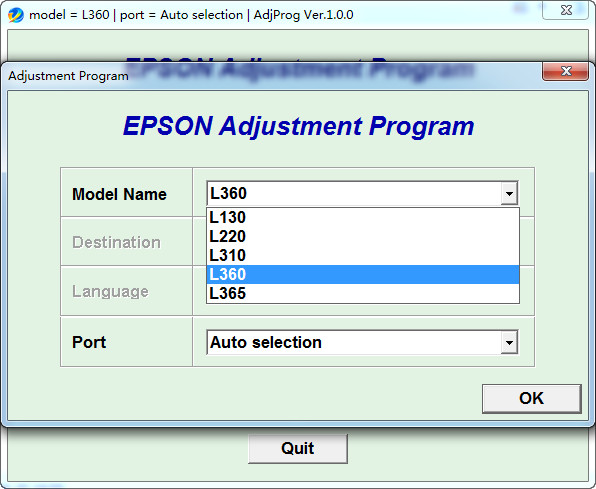Collapse the Model Name dropdown arrow
Screen dimensions: 596x489
point(509,193)
